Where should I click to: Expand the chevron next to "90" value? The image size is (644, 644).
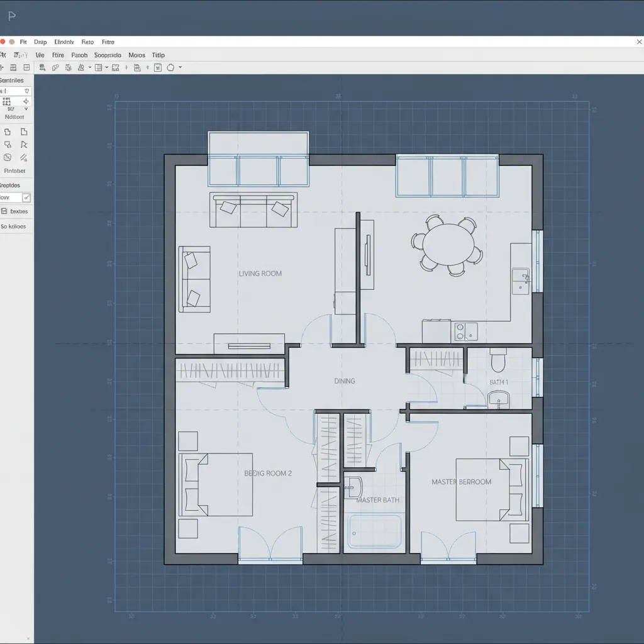(26, 109)
